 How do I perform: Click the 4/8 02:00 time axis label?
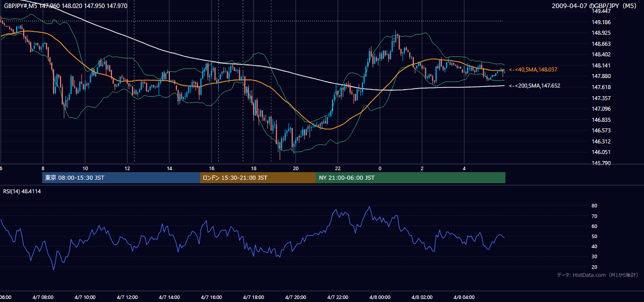pyautogui.click(x=422, y=297)
